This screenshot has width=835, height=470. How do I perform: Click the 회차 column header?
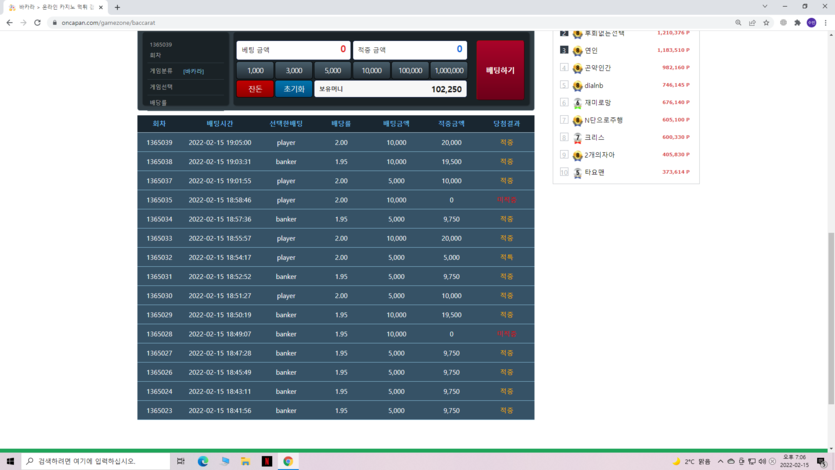pos(159,123)
